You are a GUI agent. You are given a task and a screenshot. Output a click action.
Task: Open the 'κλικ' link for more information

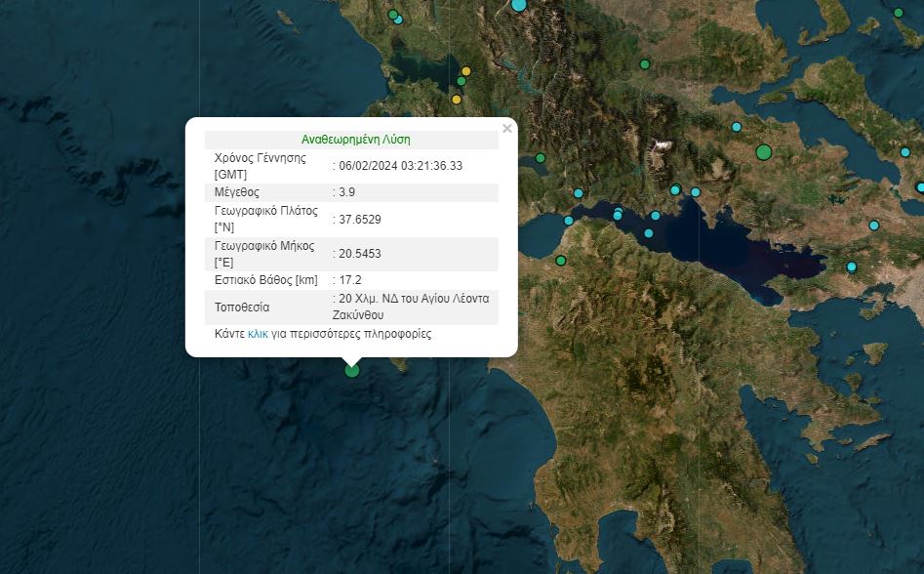(x=258, y=334)
